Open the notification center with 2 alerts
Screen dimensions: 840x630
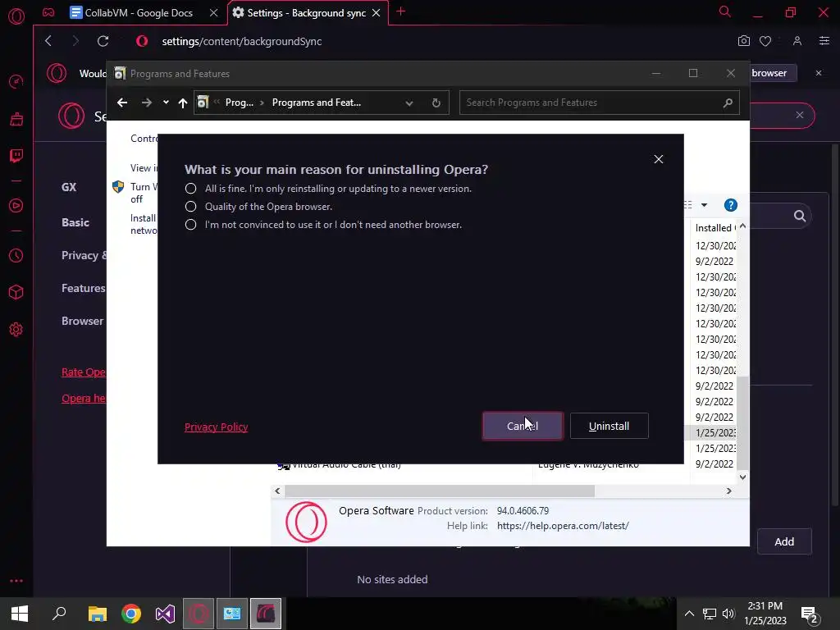[x=810, y=614]
